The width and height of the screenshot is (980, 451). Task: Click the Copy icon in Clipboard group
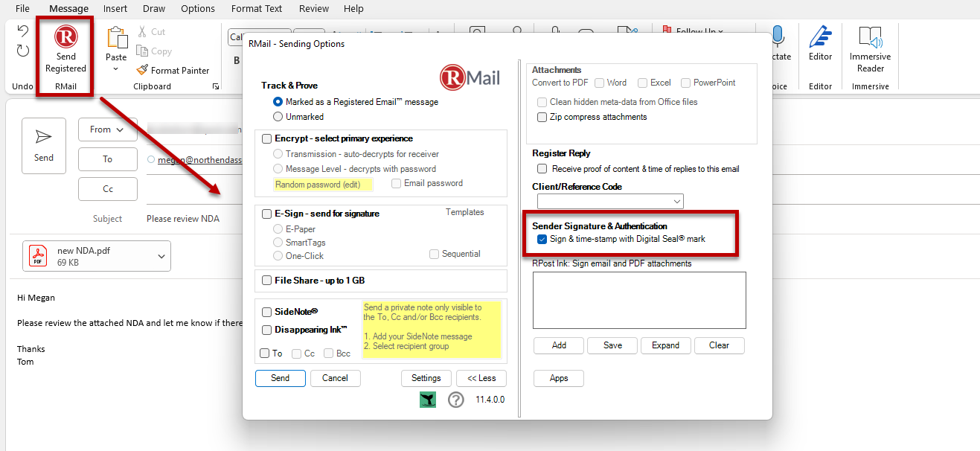coord(143,51)
